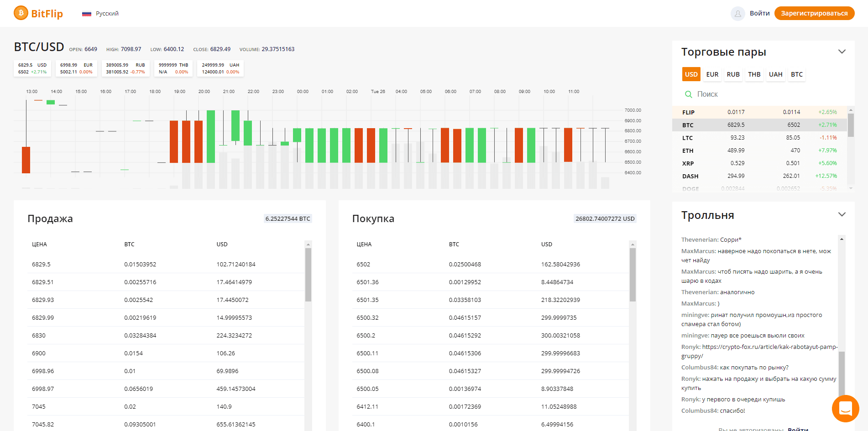Click the user avatar icon
The height and width of the screenshot is (431, 868).
pos(737,14)
